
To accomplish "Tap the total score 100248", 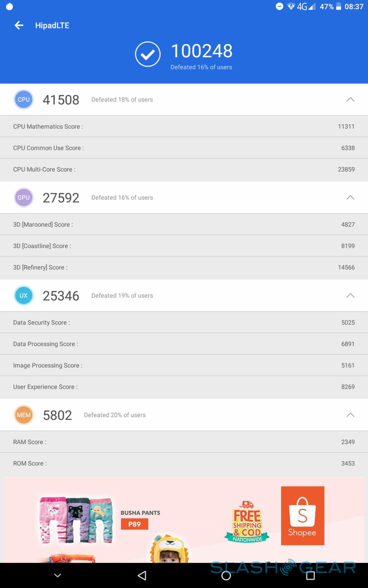I will (202, 51).
